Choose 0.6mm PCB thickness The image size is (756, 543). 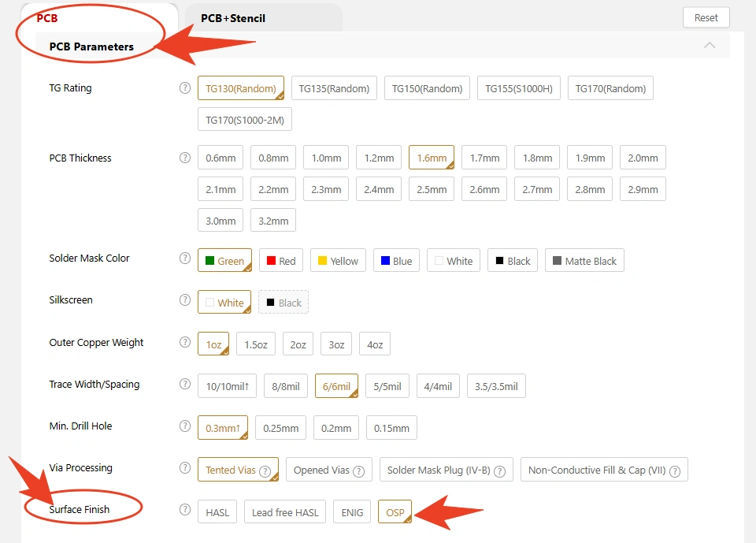[220, 158]
